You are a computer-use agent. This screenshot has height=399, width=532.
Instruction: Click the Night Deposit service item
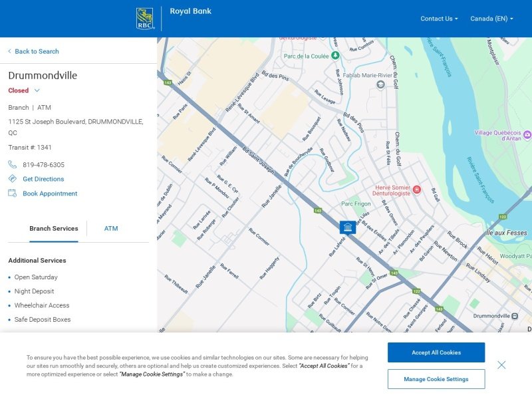click(x=35, y=291)
